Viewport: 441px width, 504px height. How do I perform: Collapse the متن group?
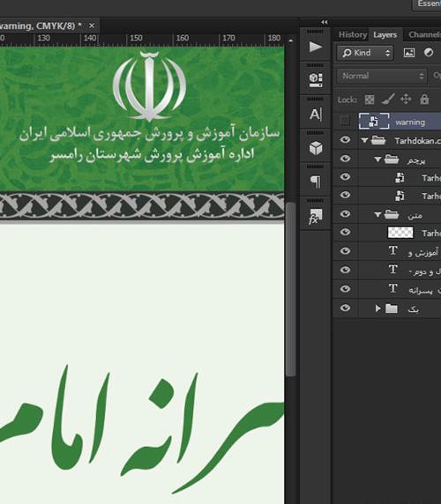[377, 214]
